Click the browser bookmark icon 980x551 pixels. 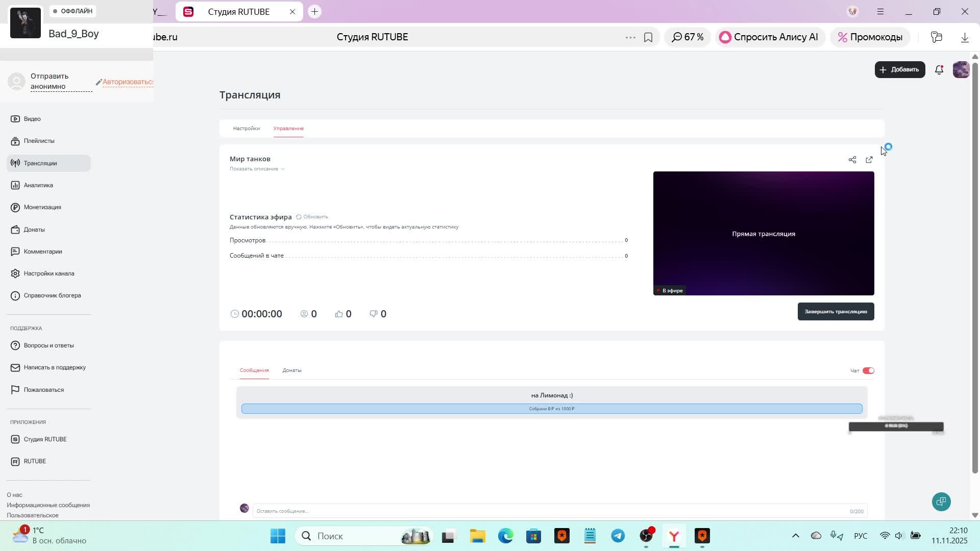click(648, 37)
